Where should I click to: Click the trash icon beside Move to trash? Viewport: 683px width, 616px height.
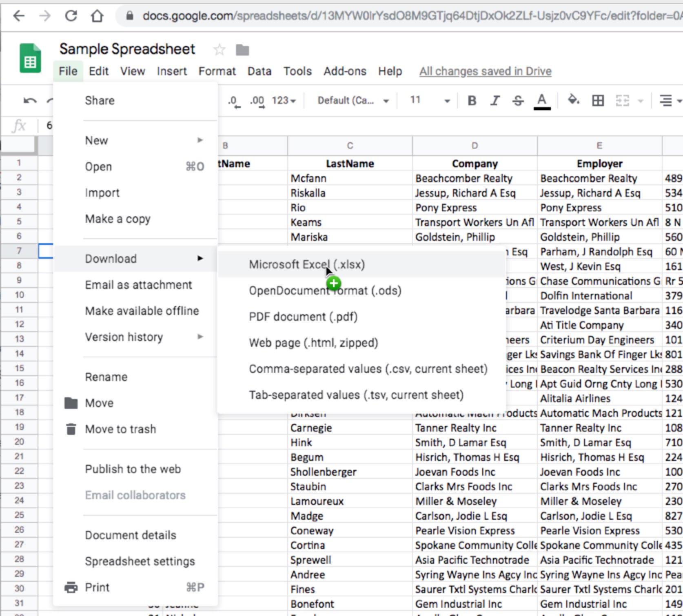click(x=71, y=429)
